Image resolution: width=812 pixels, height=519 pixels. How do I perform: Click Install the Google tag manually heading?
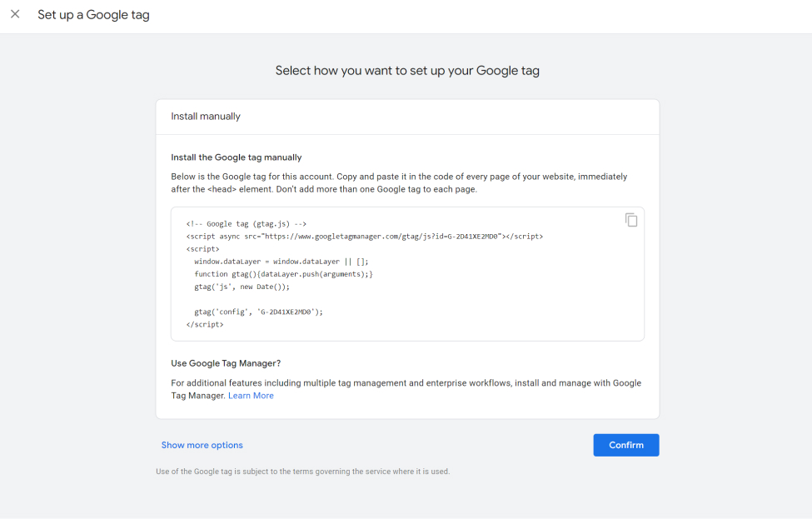coord(237,157)
